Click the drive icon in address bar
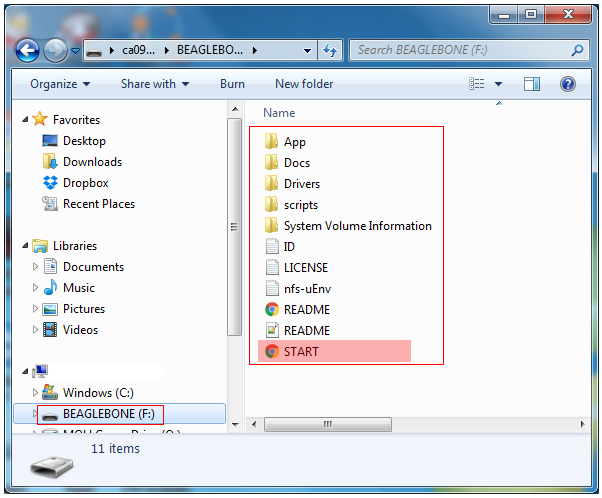Viewport: 602px width, 498px height. [x=94, y=51]
